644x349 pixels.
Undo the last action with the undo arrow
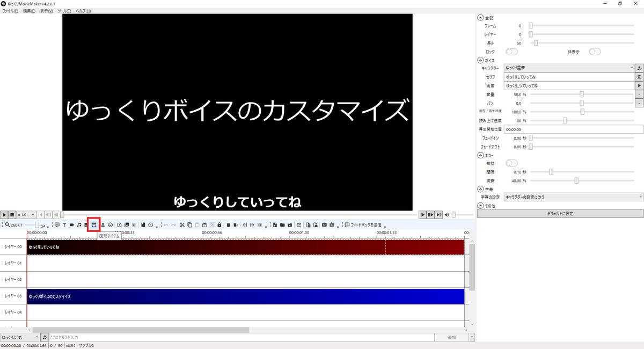[x=166, y=224]
